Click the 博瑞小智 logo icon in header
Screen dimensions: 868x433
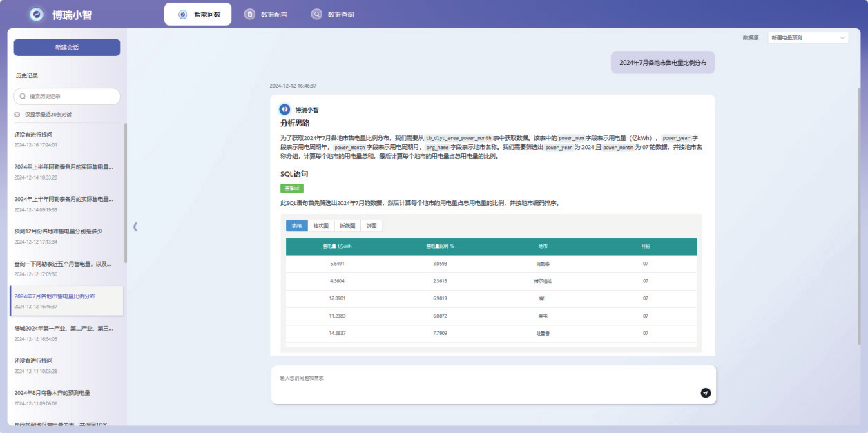pyautogui.click(x=37, y=15)
